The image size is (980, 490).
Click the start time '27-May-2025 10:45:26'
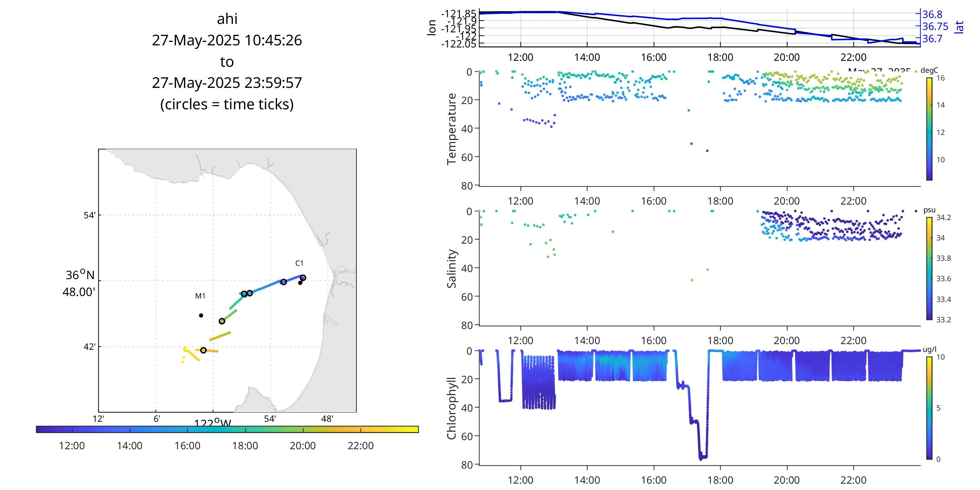(x=227, y=40)
